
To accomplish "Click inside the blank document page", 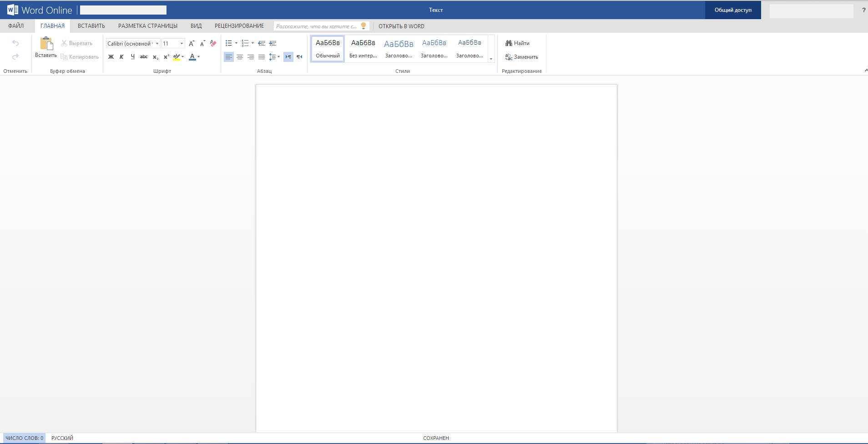I will [x=436, y=258].
